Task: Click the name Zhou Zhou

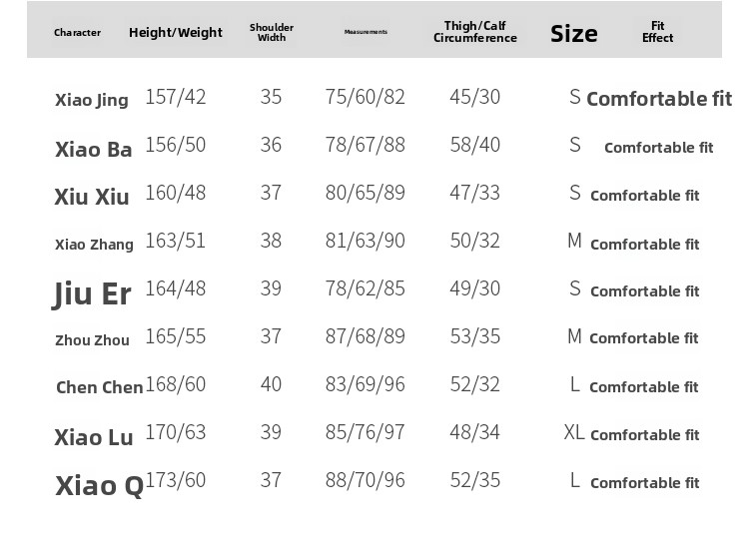Action: click(92, 340)
